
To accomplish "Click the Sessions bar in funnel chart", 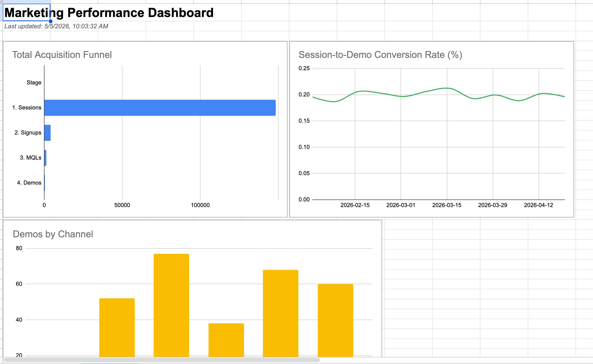I will coord(160,108).
